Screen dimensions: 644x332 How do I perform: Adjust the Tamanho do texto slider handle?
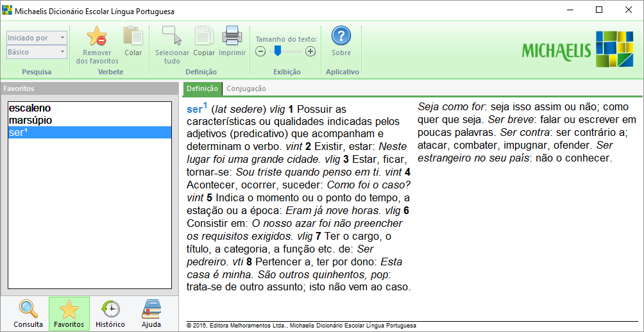(x=278, y=51)
